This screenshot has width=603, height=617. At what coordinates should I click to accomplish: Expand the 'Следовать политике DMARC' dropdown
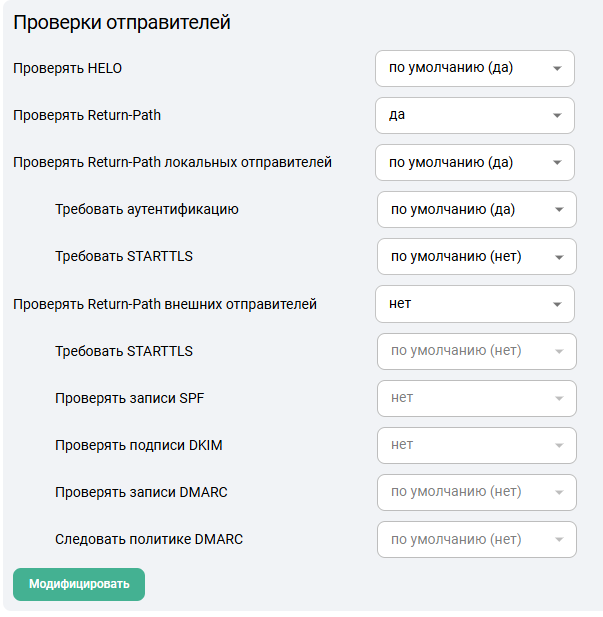coord(477,539)
